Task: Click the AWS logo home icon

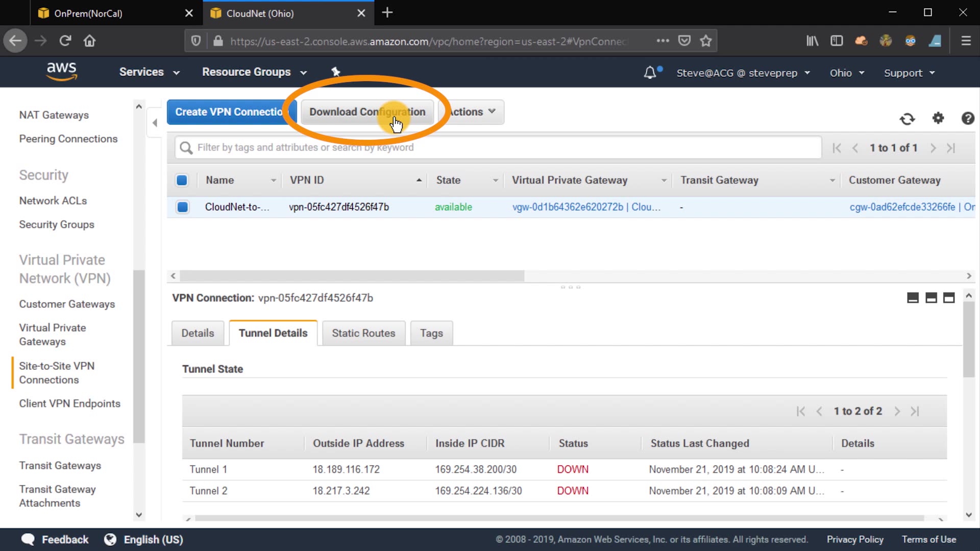Action: tap(62, 71)
